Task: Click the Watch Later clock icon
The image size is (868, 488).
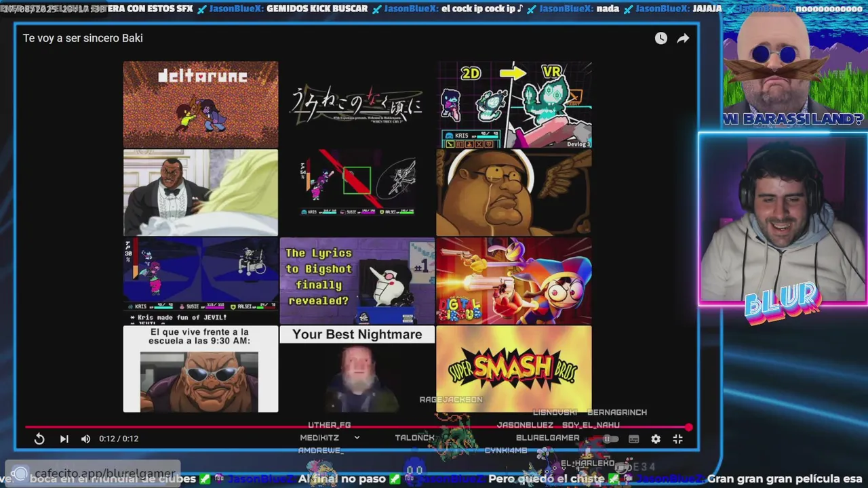Action: tap(660, 39)
